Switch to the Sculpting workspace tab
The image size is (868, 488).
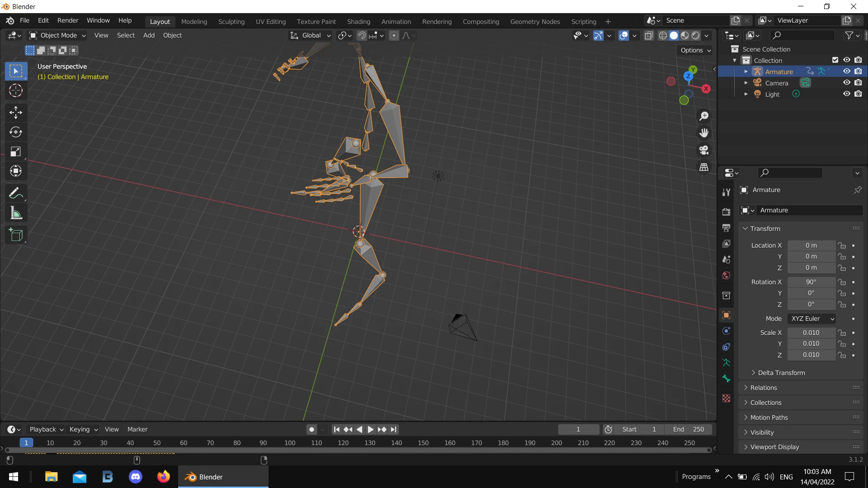click(231, 21)
